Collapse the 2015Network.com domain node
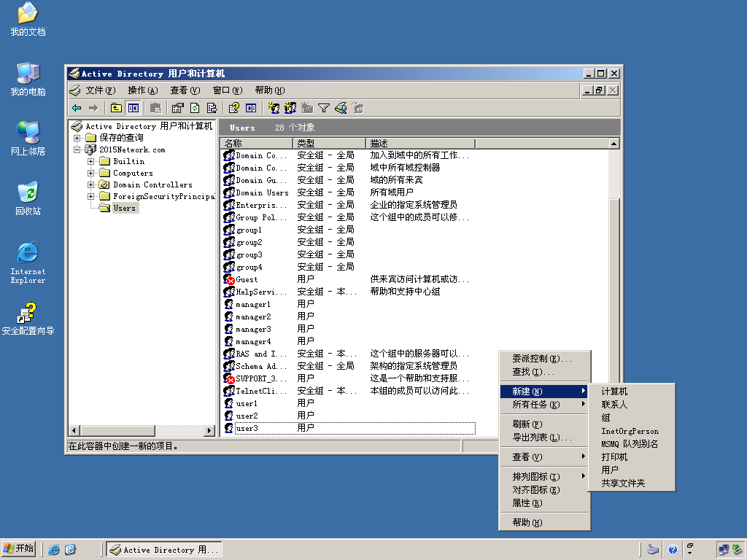This screenshot has height=560, width=747. pyautogui.click(x=77, y=149)
